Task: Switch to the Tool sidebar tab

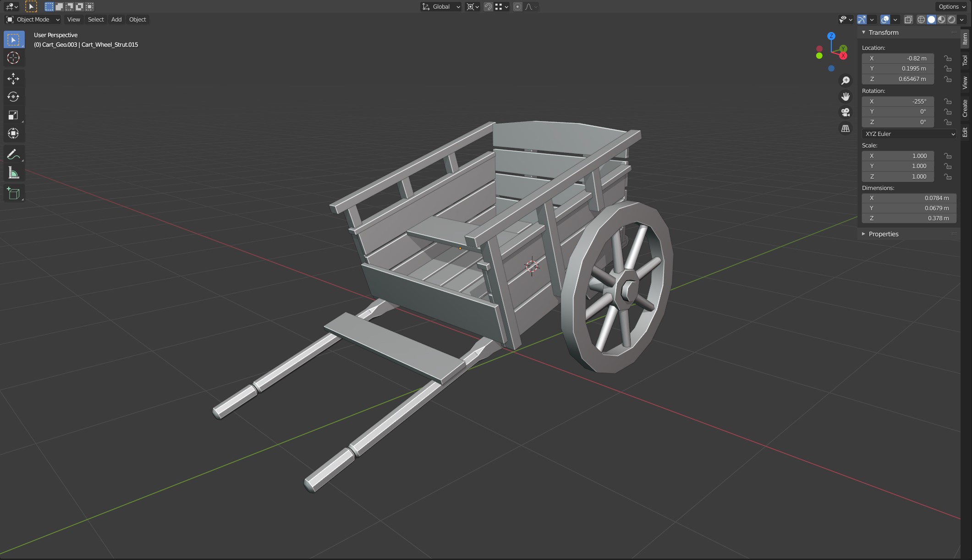Action: (x=965, y=60)
